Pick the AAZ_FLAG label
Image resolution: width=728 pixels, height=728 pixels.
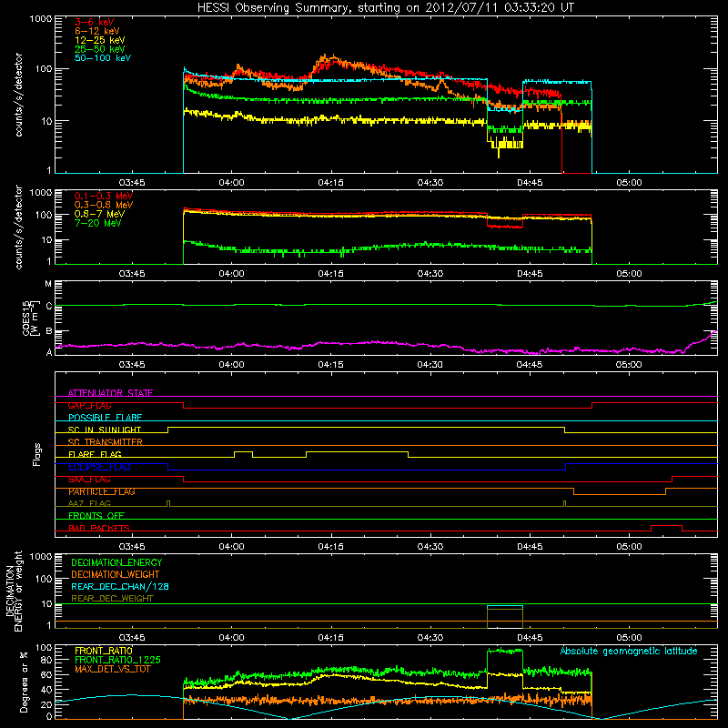[x=89, y=503]
